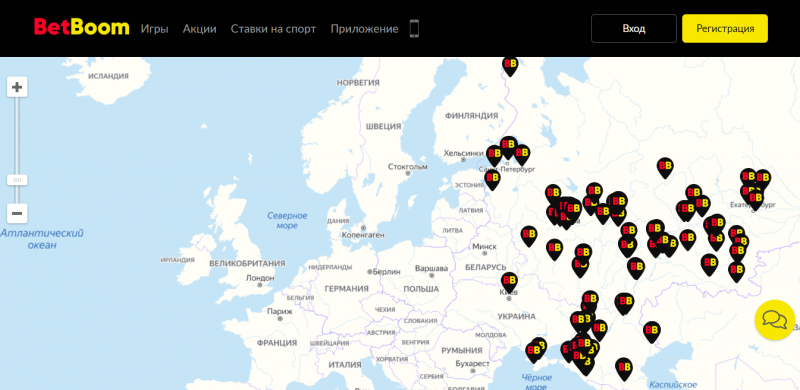This screenshot has width=800, height=390.
Task: Click the BetBoom logo
Action: [x=82, y=28]
